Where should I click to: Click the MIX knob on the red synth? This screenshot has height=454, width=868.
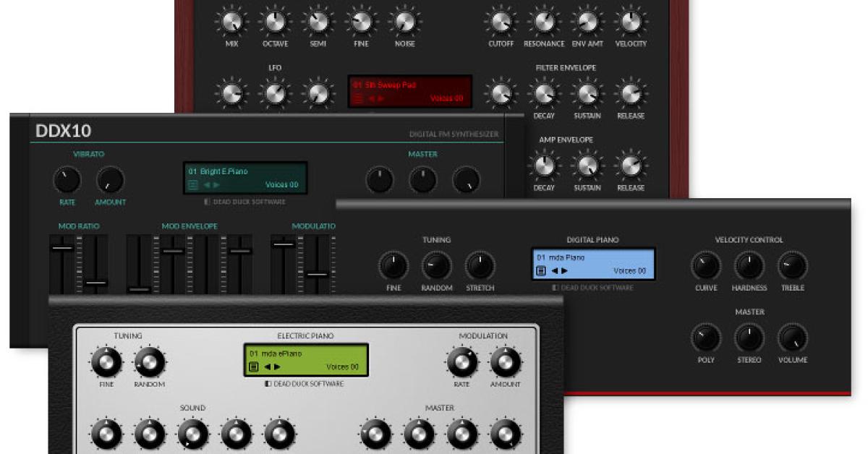point(231,22)
